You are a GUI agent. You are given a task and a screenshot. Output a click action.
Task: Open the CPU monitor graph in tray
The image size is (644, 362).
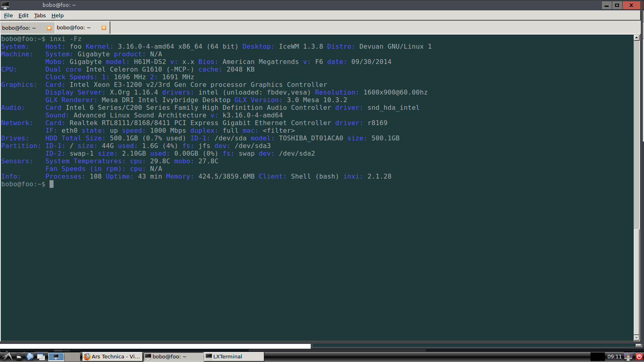[598, 356]
